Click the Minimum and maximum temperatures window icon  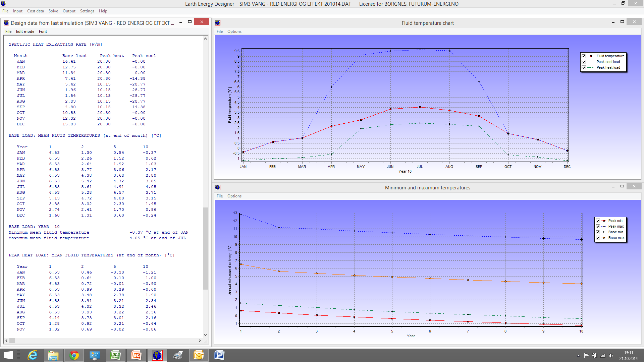click(x=218, y=187)
